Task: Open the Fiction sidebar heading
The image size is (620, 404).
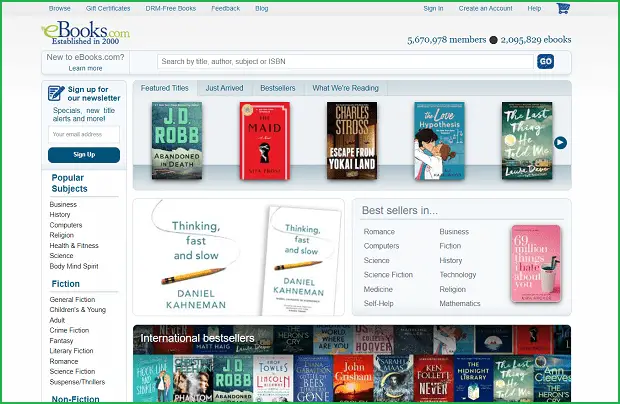Action: point(66,284)
